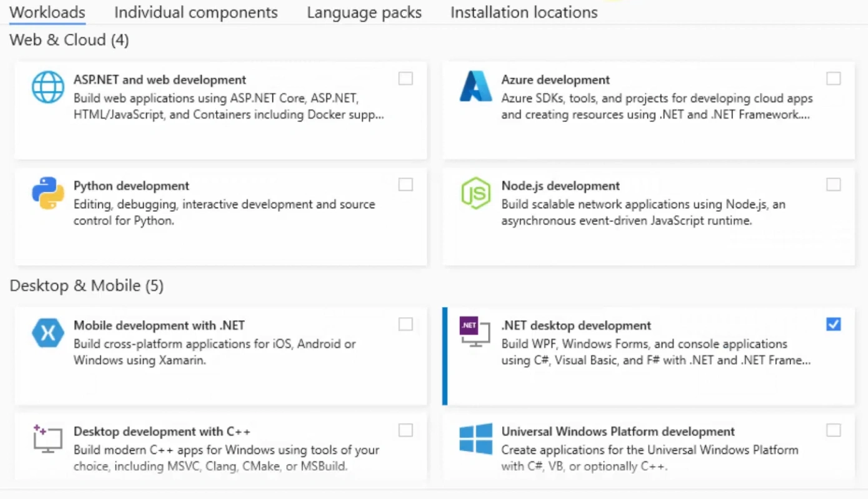The image size is (868, 499).
Task: Click description 'Build scalable network applications using Node.js'
Action: [x=644, y=213]
